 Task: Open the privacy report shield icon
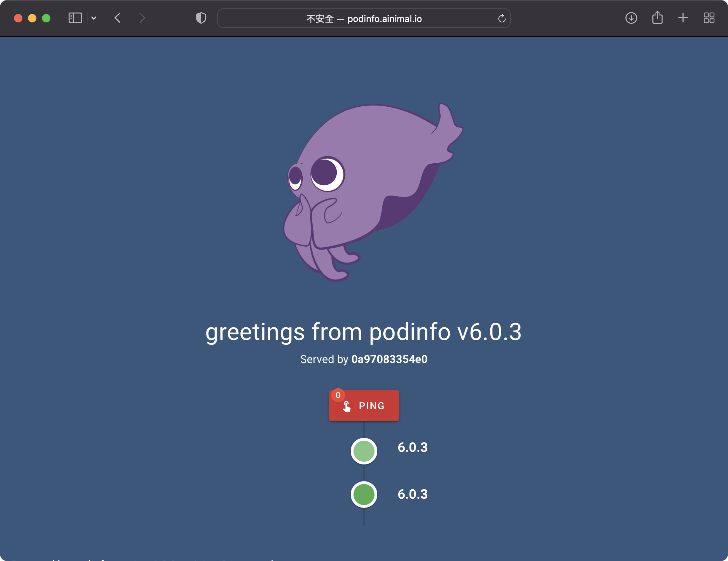click(x=201, y=18)
